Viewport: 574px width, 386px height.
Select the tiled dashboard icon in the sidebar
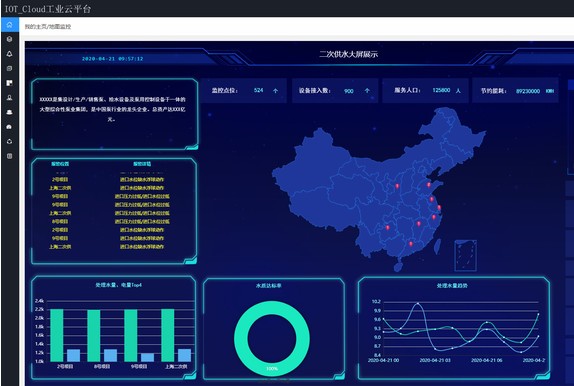(x=10, y=83)
